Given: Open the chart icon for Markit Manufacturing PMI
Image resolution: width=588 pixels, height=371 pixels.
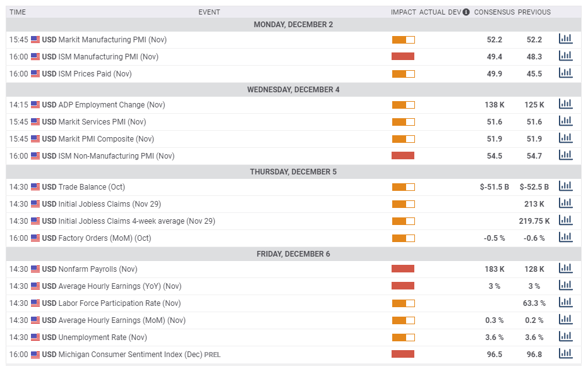Looking at the screenshot, I should pyautogui.click(x=565, y=39).
